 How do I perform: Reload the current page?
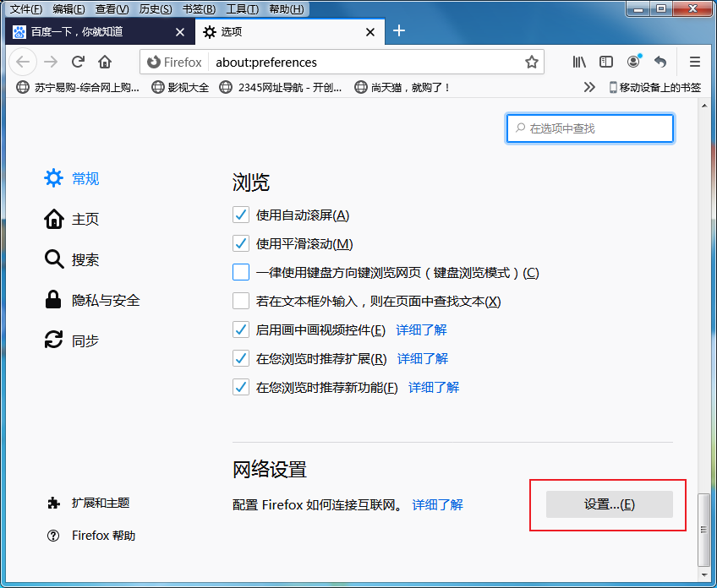pos(78,62)
